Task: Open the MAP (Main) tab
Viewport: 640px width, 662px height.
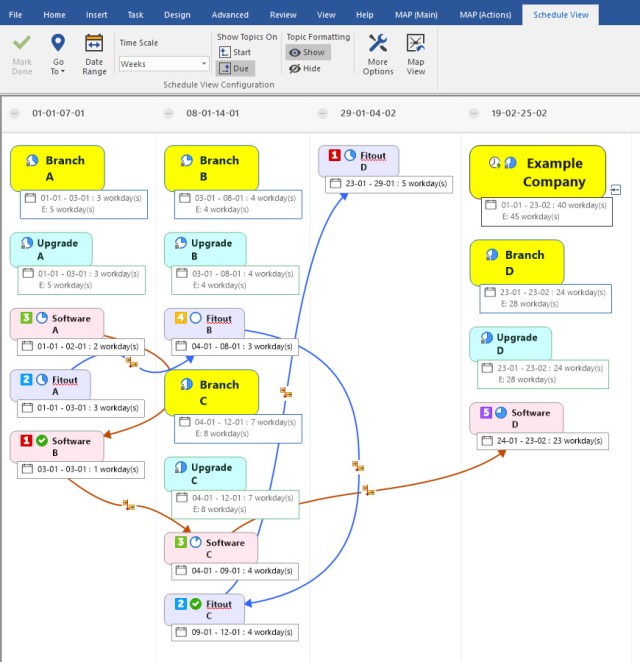Action: (416, 15)
